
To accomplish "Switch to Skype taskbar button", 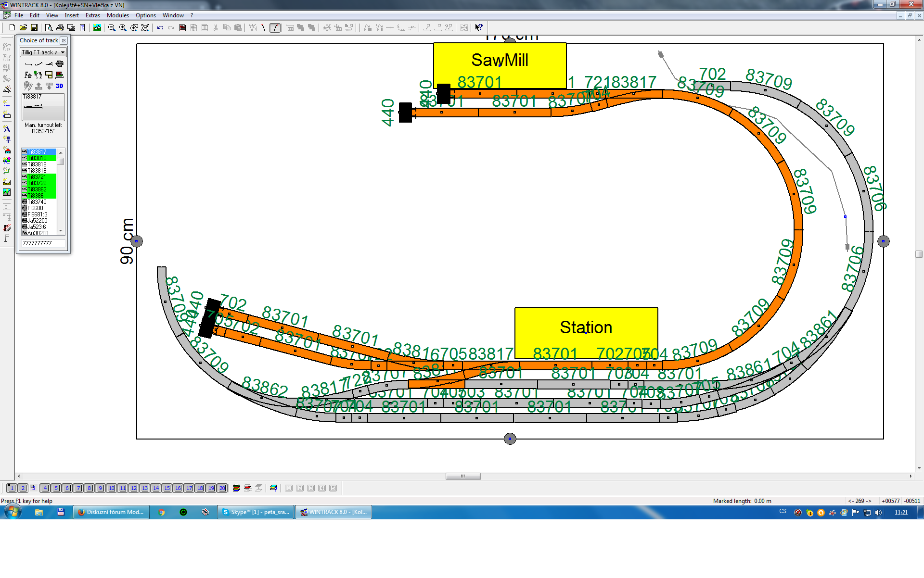I will (x=256, y=512).
